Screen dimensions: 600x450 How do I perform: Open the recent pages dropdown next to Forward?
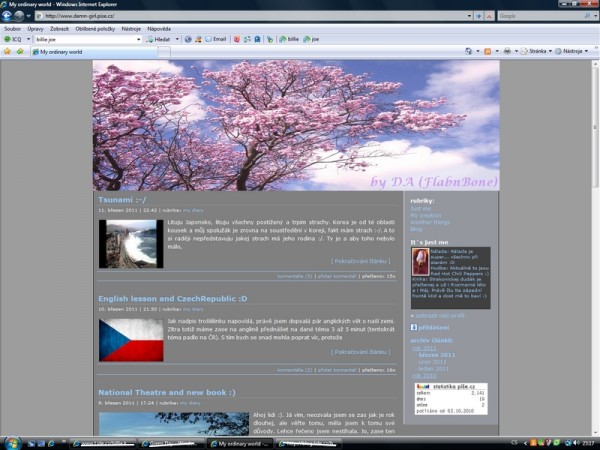28,16
